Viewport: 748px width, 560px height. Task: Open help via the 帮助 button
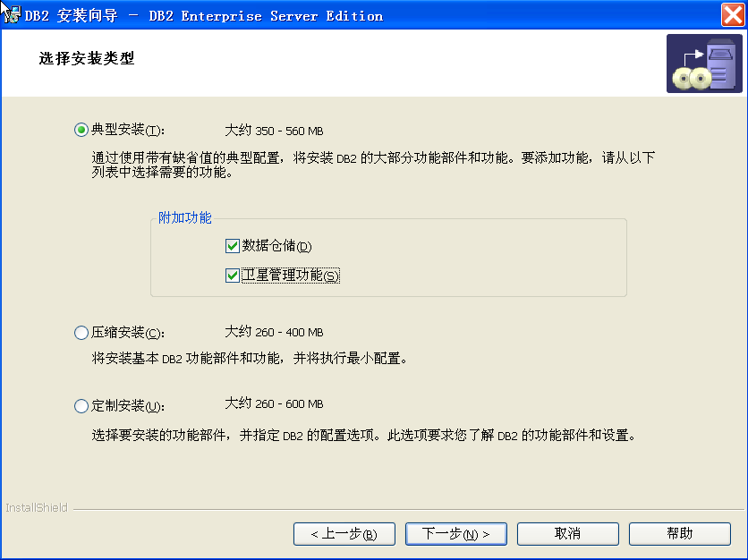(679, 534)
